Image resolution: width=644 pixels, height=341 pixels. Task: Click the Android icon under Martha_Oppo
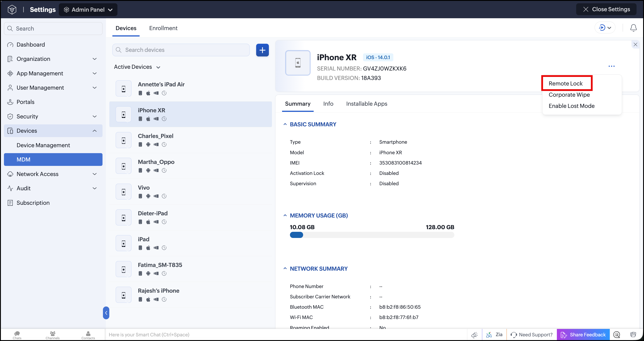point(148,170)
